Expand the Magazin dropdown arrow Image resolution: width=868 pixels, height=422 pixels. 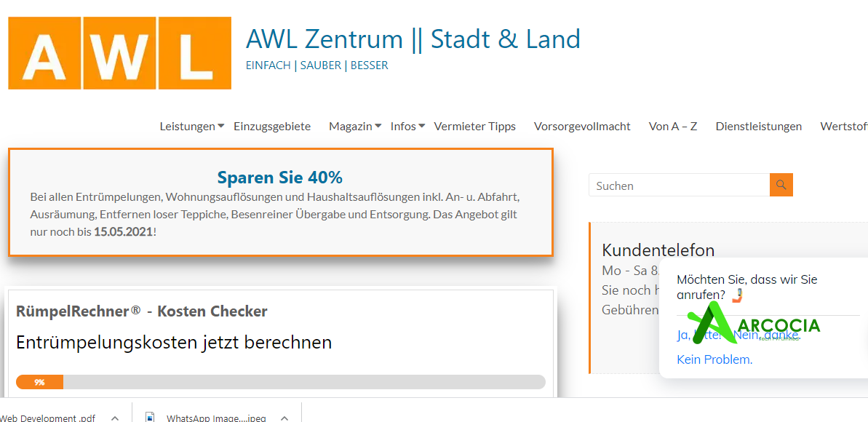pos(378,126)
